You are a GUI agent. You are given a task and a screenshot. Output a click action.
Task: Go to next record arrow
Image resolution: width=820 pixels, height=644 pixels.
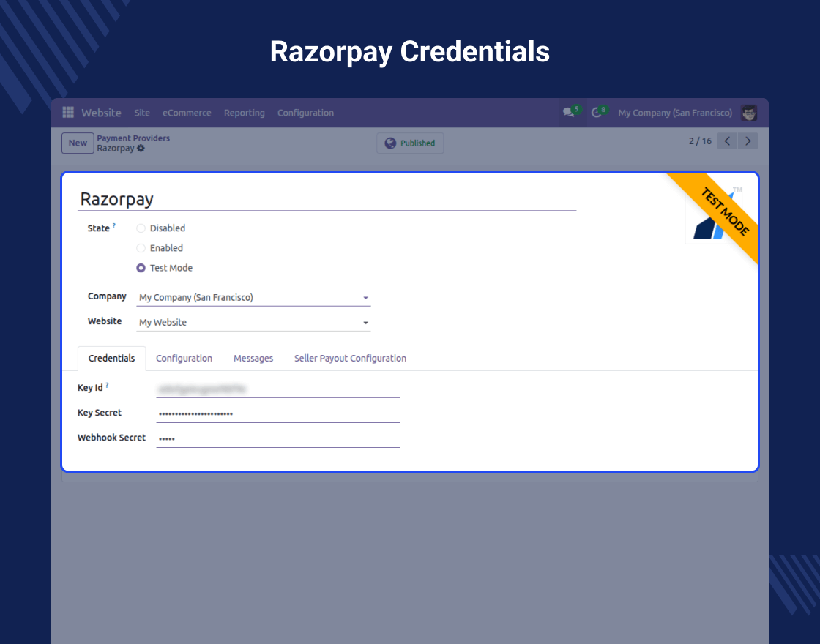click(x=748, y=141)
